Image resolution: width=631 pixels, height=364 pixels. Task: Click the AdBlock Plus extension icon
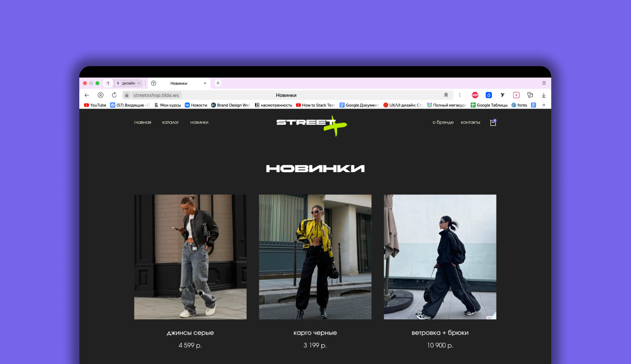pyautogui.click(x=475, y=95)
